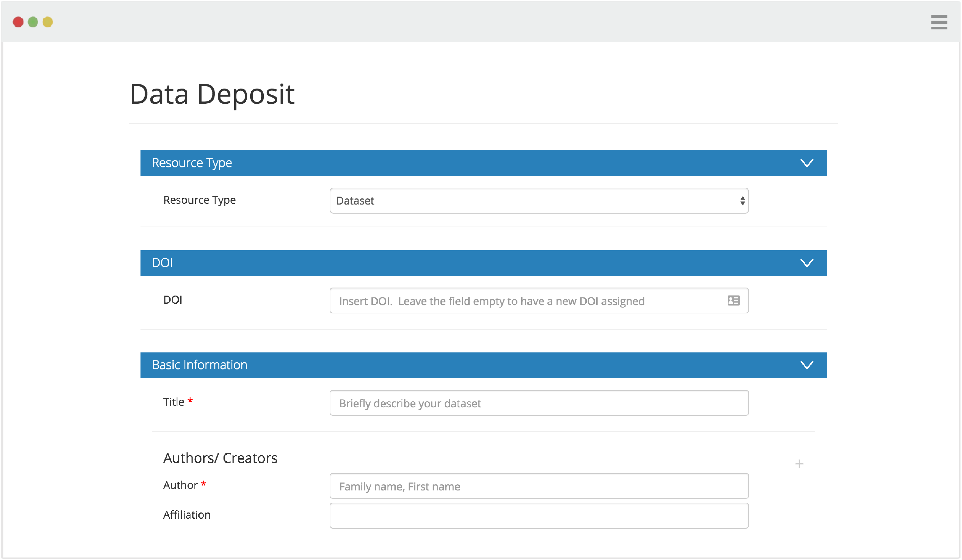962x560 pixels.
Task: Collapse the Basic Information section
Action: pos(807,365)
